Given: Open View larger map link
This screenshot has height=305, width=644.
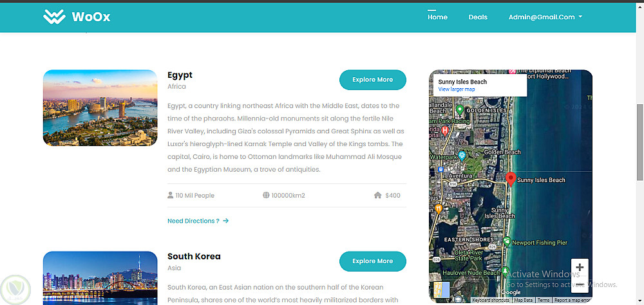Looking at the screenshot, I should (x=457, y=89).
